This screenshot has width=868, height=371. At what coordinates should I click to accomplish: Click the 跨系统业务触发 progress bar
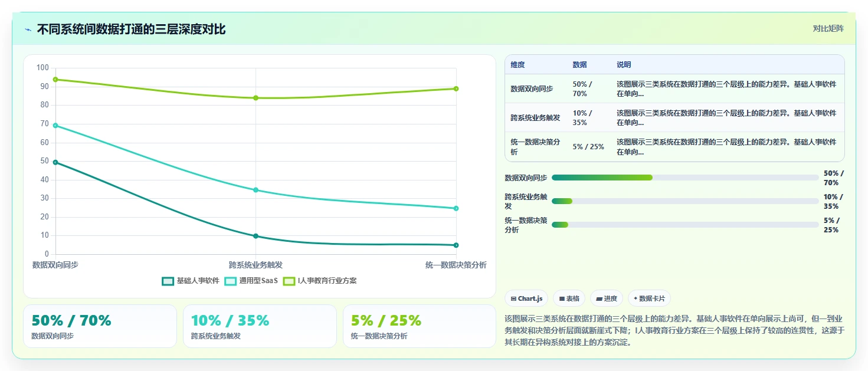[x=685, y=201]
